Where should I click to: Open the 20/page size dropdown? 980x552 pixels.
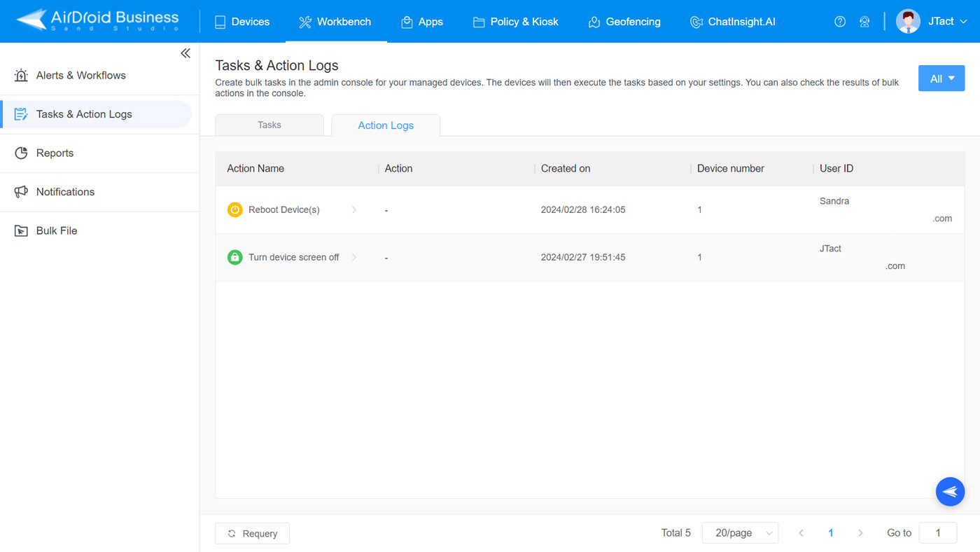(741, 533)
